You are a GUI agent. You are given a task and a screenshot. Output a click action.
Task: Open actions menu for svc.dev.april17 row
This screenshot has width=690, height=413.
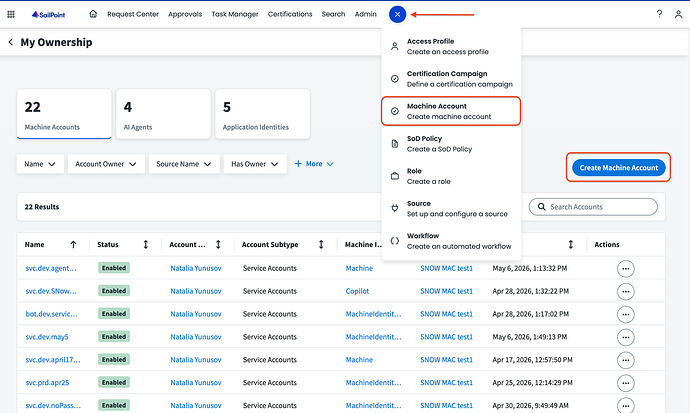coord(625,360)
